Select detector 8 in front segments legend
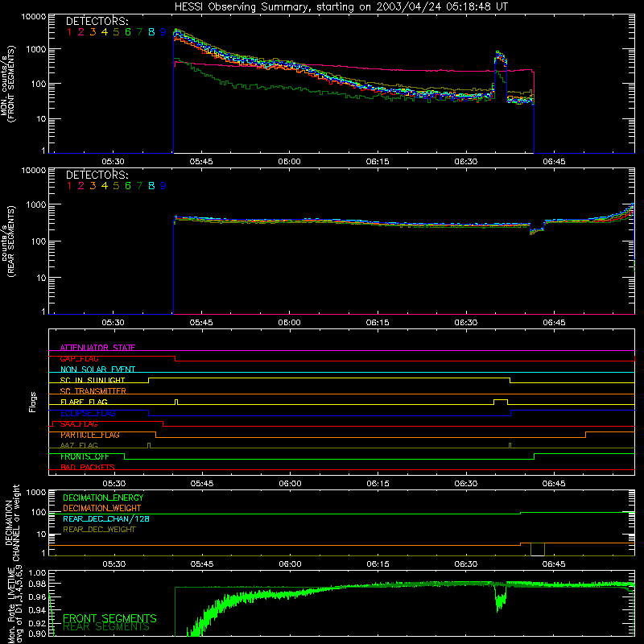This screenshot has height=644, width=644. pos(151,32)
